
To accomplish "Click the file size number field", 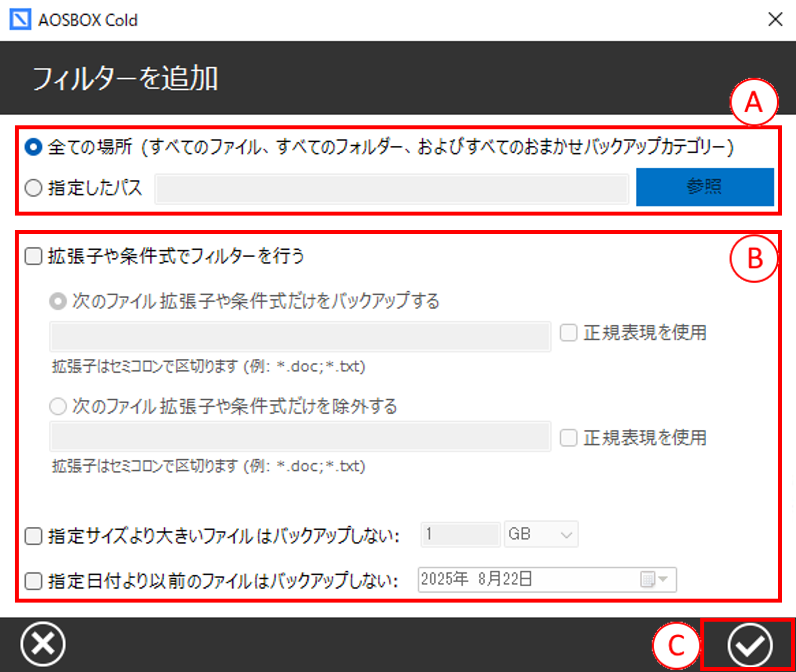I will point(460,534).
